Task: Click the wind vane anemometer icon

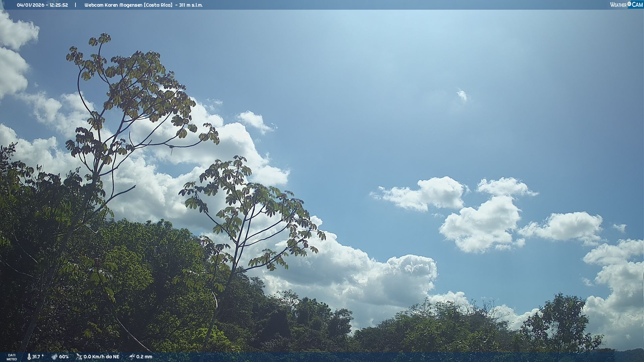Action: (x=79, y=357)
